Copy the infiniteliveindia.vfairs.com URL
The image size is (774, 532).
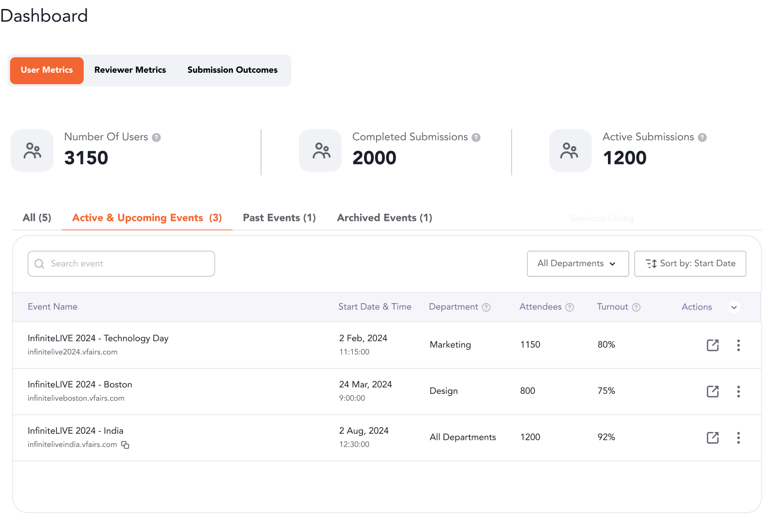tap(125, 445)
